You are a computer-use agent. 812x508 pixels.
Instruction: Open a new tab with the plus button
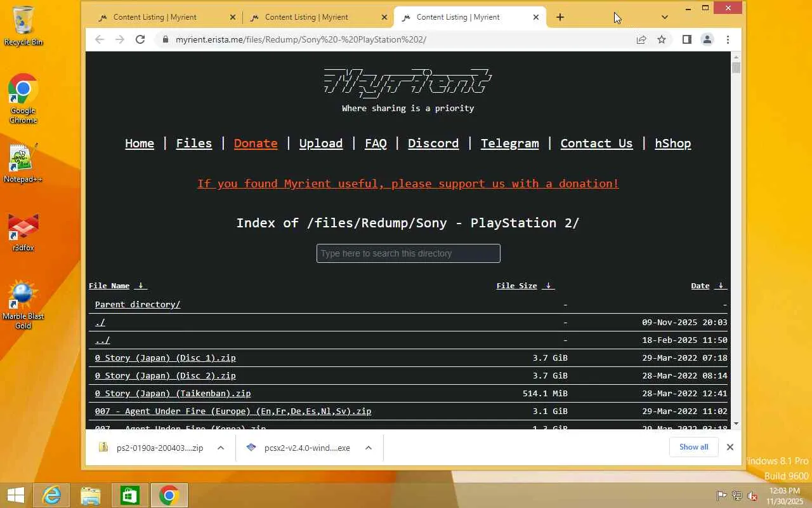tap(560, 17)
